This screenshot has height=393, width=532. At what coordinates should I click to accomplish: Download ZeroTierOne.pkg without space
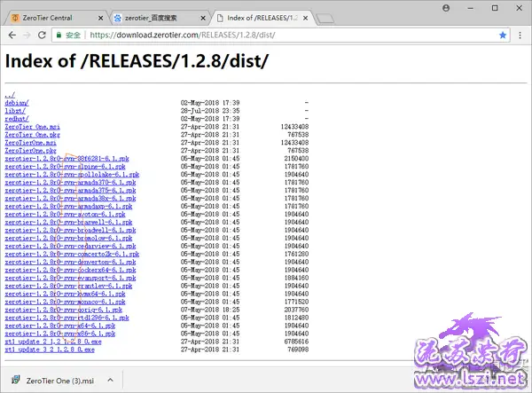(x=30, y=150)
